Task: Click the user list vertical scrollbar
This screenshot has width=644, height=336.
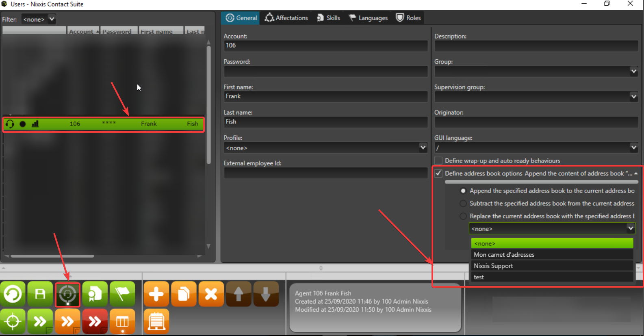Action: click(x=208, y=105)
